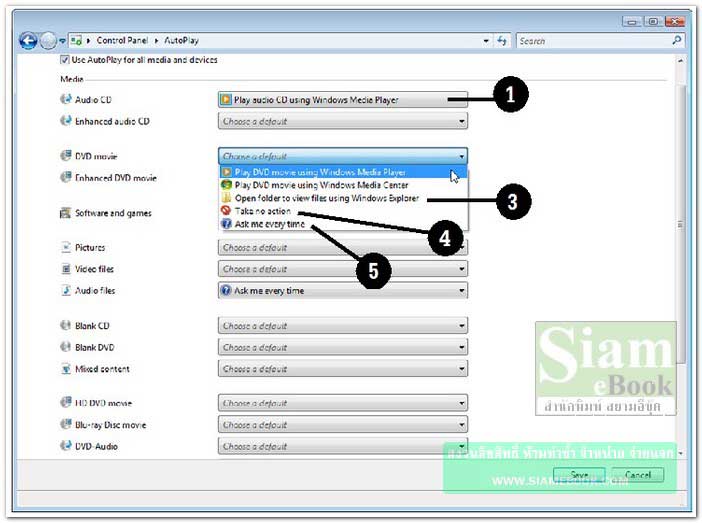Click the Back navigation arrow

28,41
